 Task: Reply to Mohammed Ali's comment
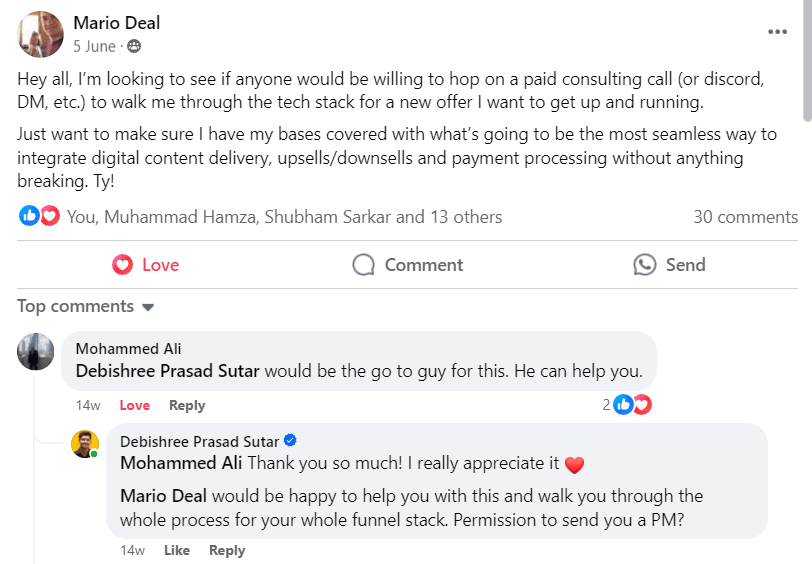187,405
